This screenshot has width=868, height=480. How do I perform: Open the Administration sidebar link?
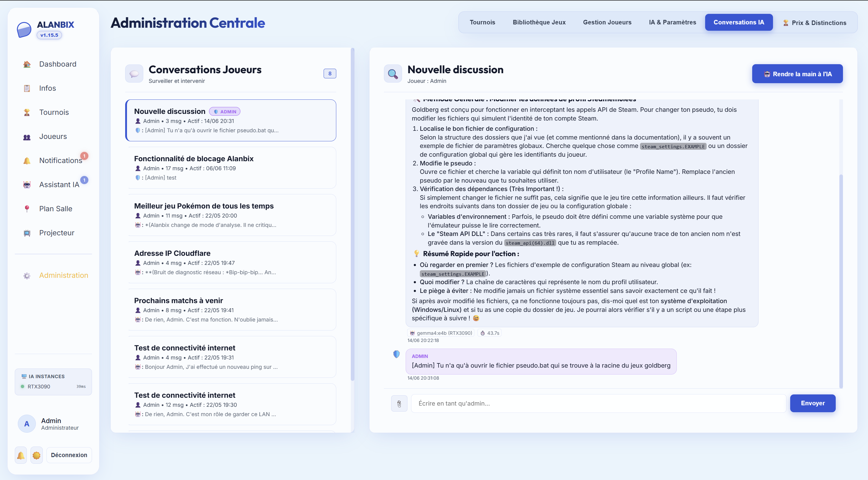[54, 276]
